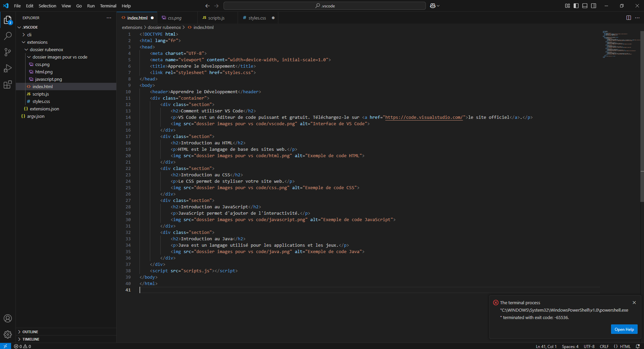This screenshot has width=644, height=349.
Task: Open the Terminal menu
Action: pos(108,6)
